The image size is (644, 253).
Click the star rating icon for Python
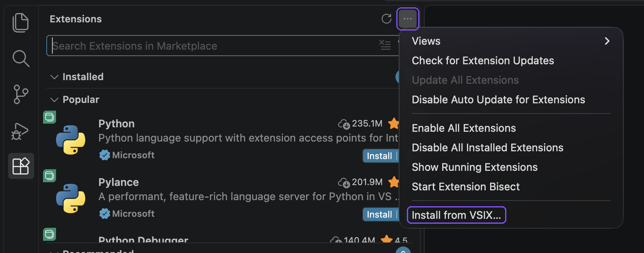(x=393, y=123)
